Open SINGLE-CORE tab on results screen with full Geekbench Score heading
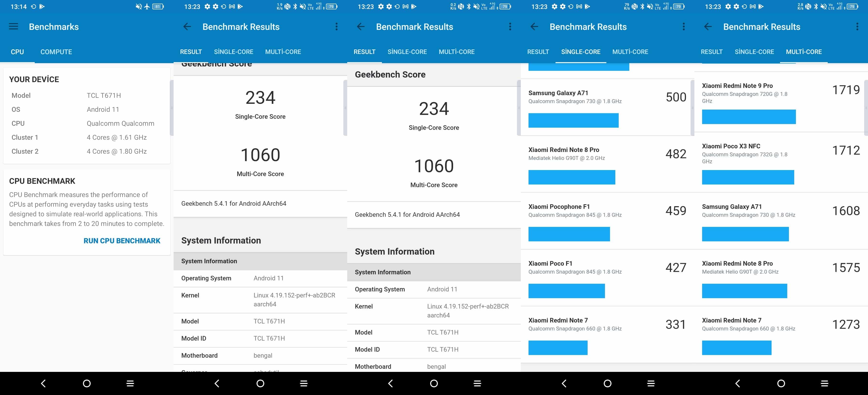Screen dimensions: 868x395 (x=407, y=52)
